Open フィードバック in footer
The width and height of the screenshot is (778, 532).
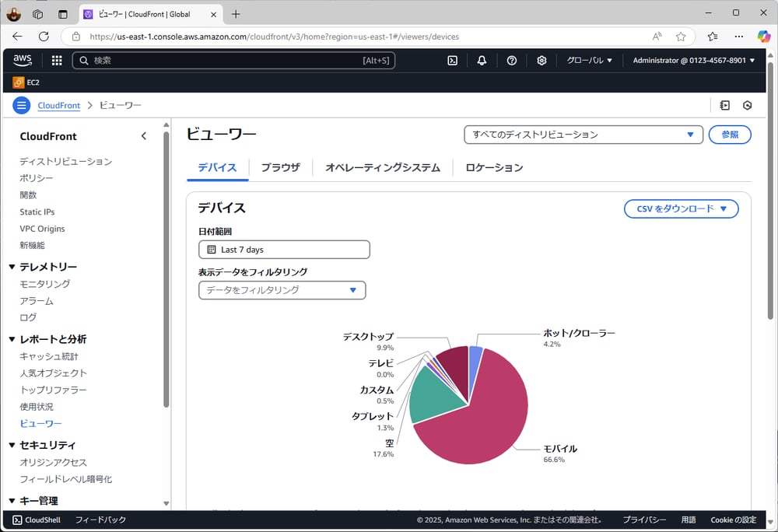[100, 520]
